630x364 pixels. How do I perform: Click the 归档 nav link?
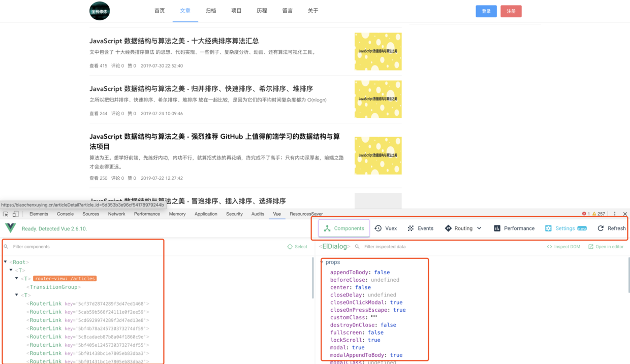pos(211,11)
